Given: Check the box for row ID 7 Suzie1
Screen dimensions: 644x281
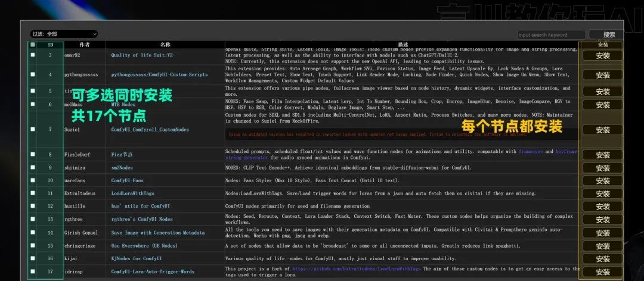Looking at the screenshot, I should point(33,129).
